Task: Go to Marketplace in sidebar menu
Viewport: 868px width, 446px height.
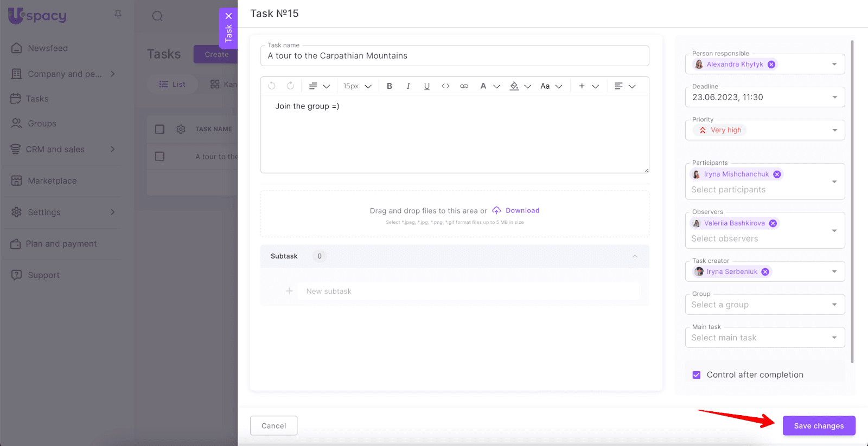Action: [x=52, y=181]
